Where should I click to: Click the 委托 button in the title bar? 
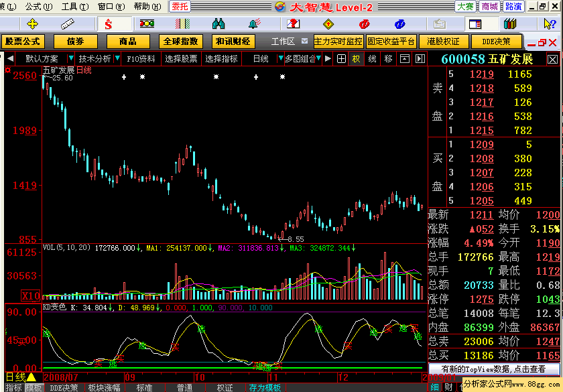(x=180, y=7)
